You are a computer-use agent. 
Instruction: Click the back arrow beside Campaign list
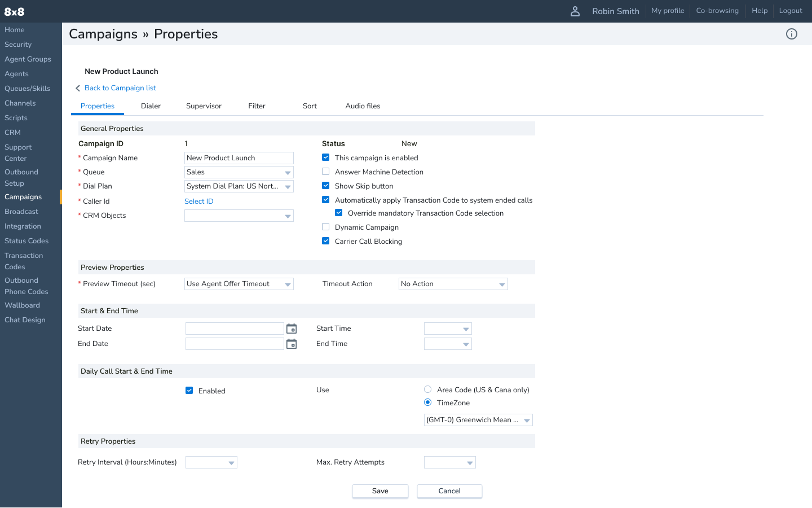[x=78, y=88]
